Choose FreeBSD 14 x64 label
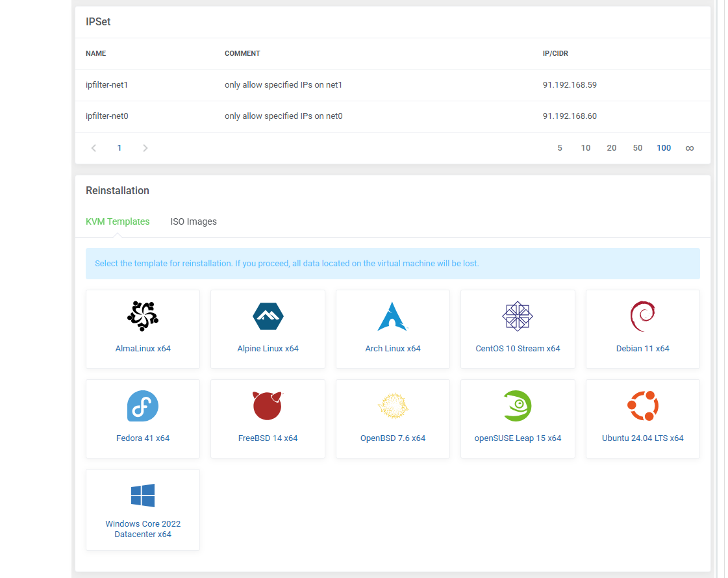This screenshot has width=728, height=578. [268, 438]
